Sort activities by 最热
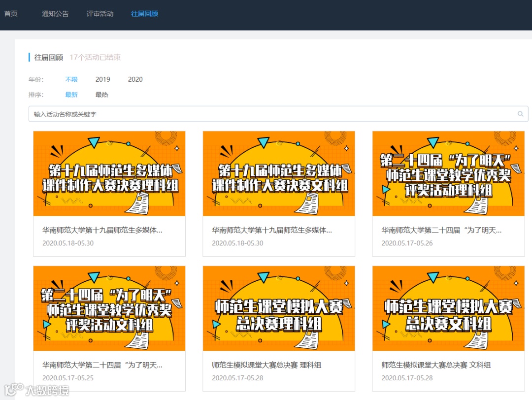Image resolution: width=532 pixels, height=400 pixels. pyautogui.click(x=102, y=95)
